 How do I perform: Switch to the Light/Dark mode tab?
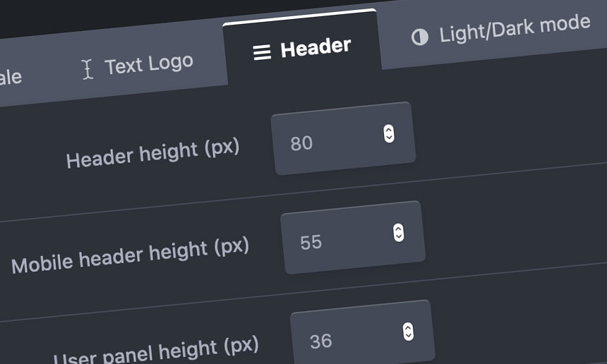pos(515,28)
